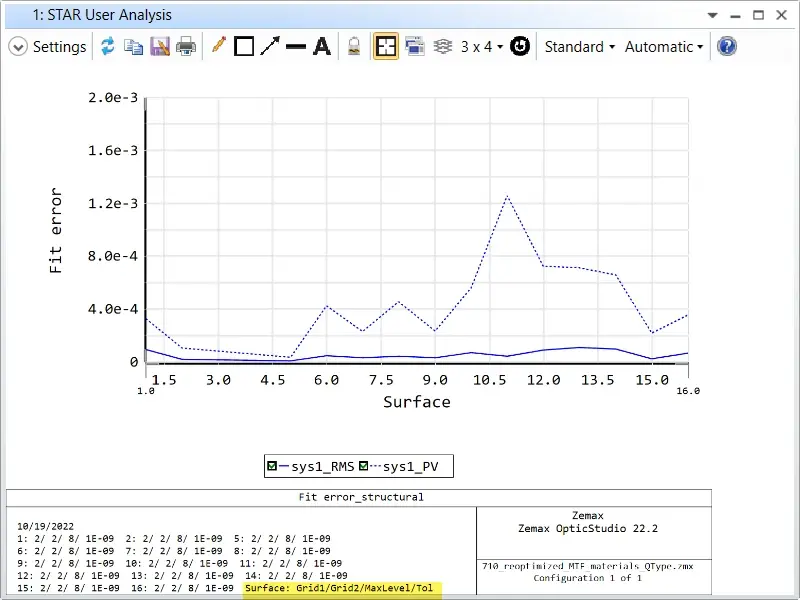
Task: Click the highlighted active cursor button
Action: coord(386,47)
